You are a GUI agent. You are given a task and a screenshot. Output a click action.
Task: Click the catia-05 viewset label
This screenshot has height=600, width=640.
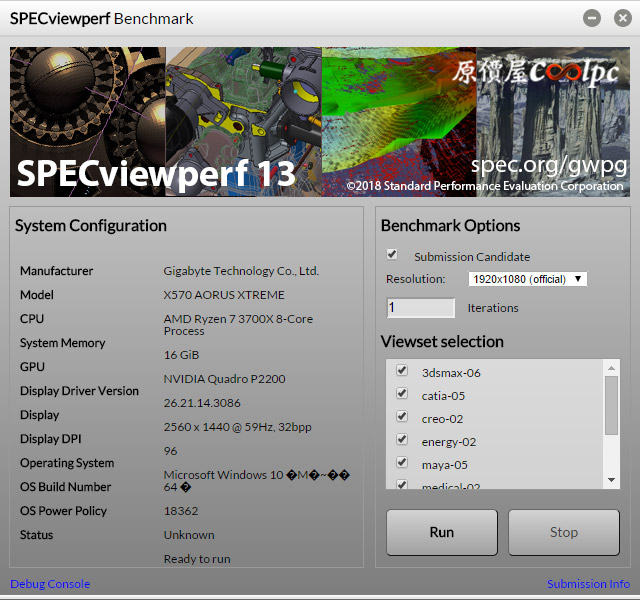(443, 396)
